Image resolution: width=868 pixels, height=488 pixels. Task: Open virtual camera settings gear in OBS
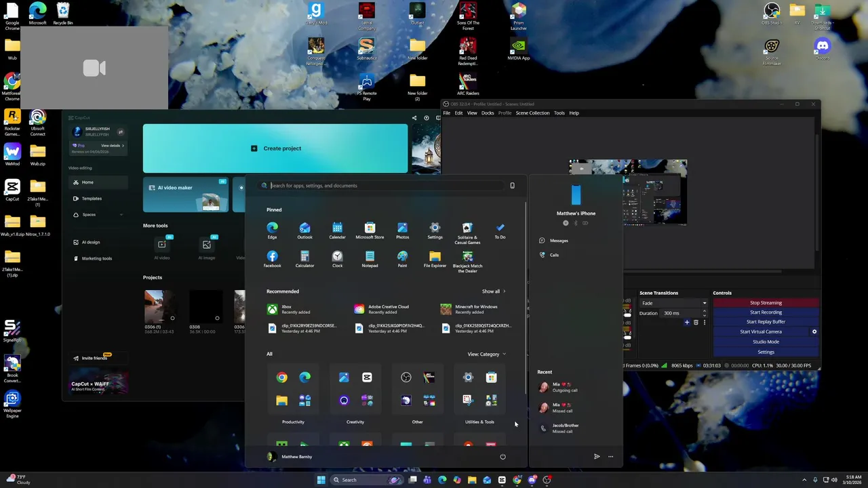(x=814, y=331)
